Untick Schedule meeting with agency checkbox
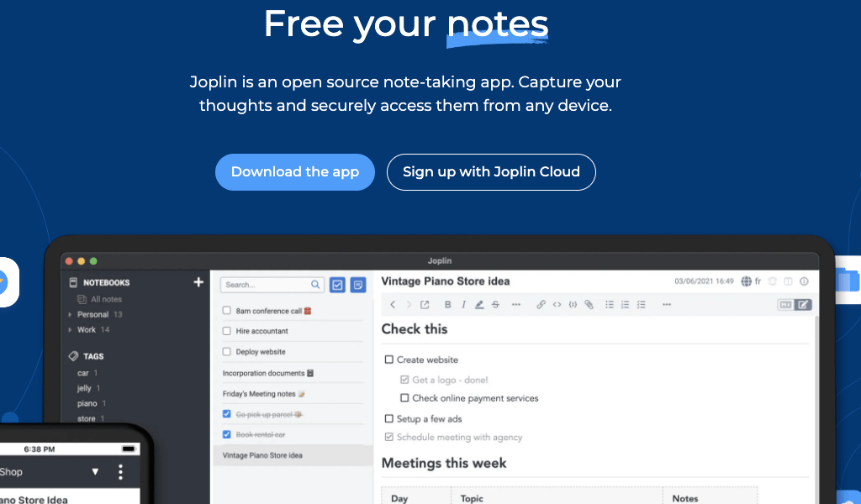 click(x=388, y=437)
